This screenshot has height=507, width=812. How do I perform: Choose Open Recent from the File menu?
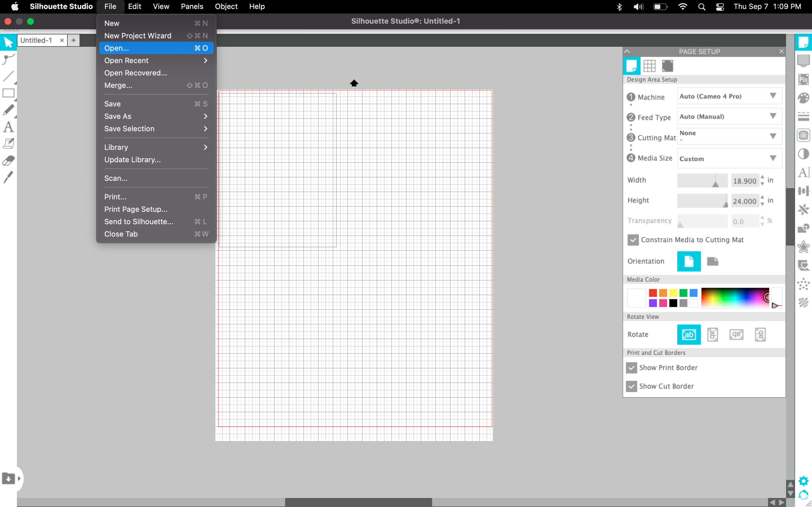[127, 60]
